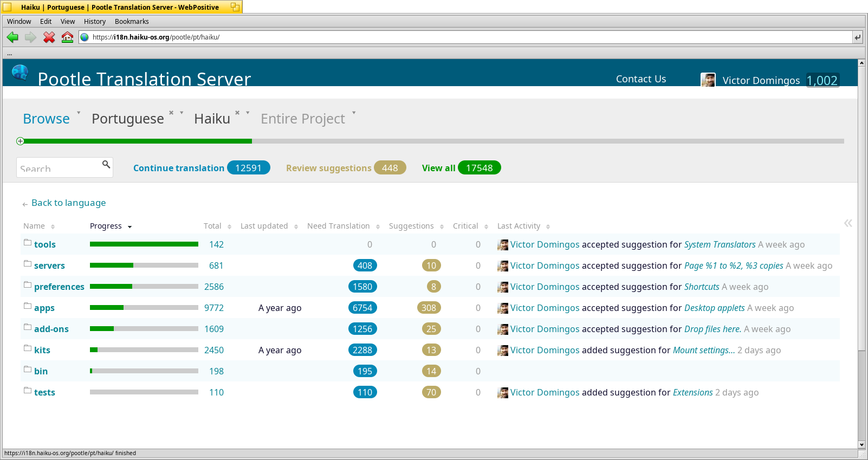Click the browser Forward arrow
Screen dimensions: 868x460
tap(31, 37)
